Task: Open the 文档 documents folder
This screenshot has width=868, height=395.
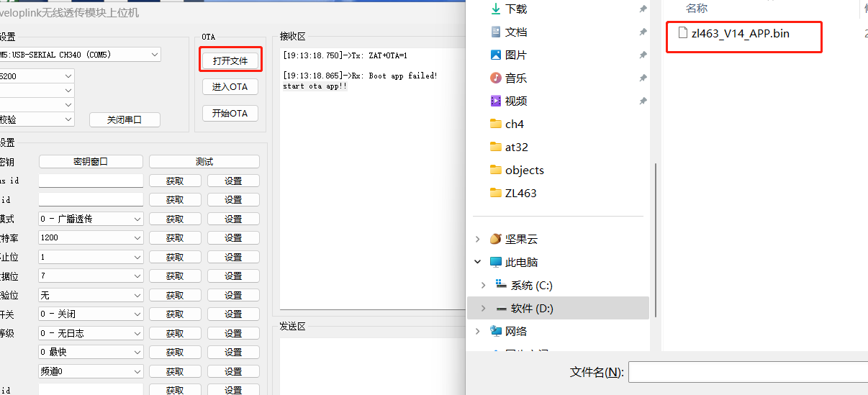Action: coord(515,32)
